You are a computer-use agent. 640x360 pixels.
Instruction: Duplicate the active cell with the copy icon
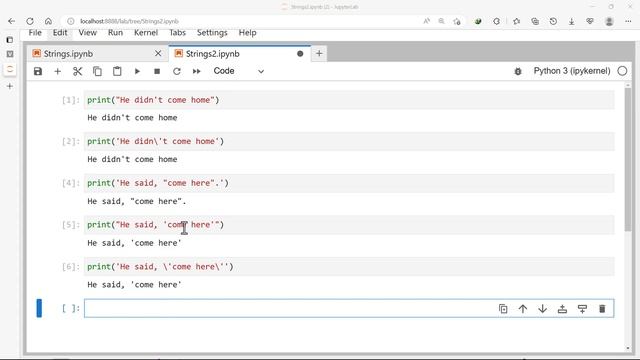503,309
